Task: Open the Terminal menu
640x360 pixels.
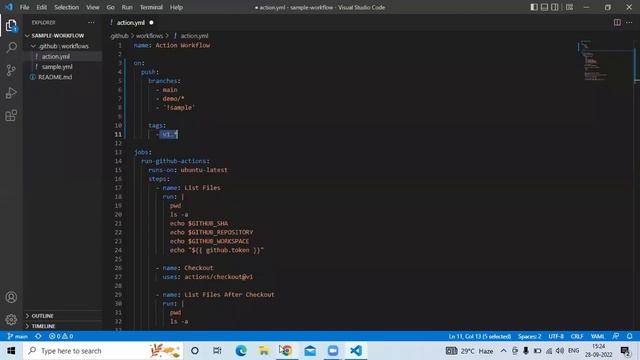Action: click(151, 7)
